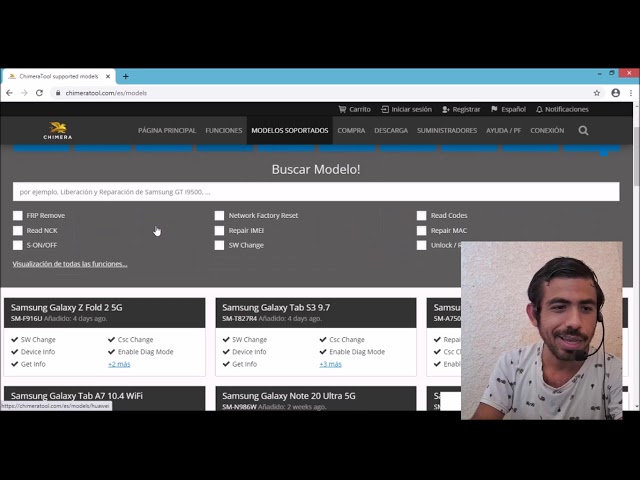The image size is (640, 480).
Task: Focus the Buscar Modelo search field
Action: coord(316,192)
